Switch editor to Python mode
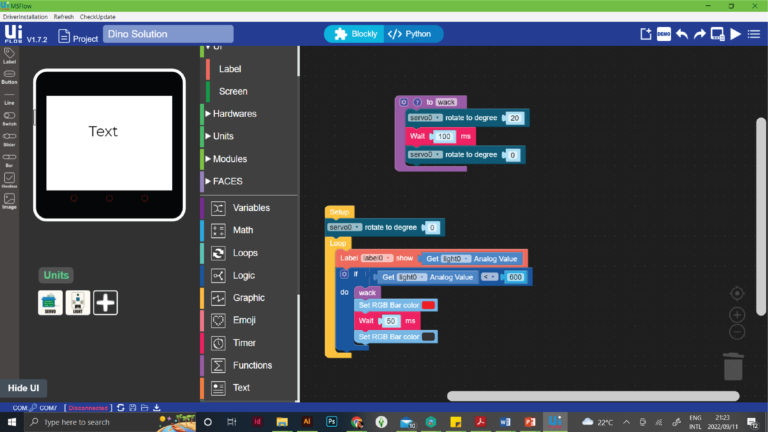768x432 pixels. click(x=409, y=34)
